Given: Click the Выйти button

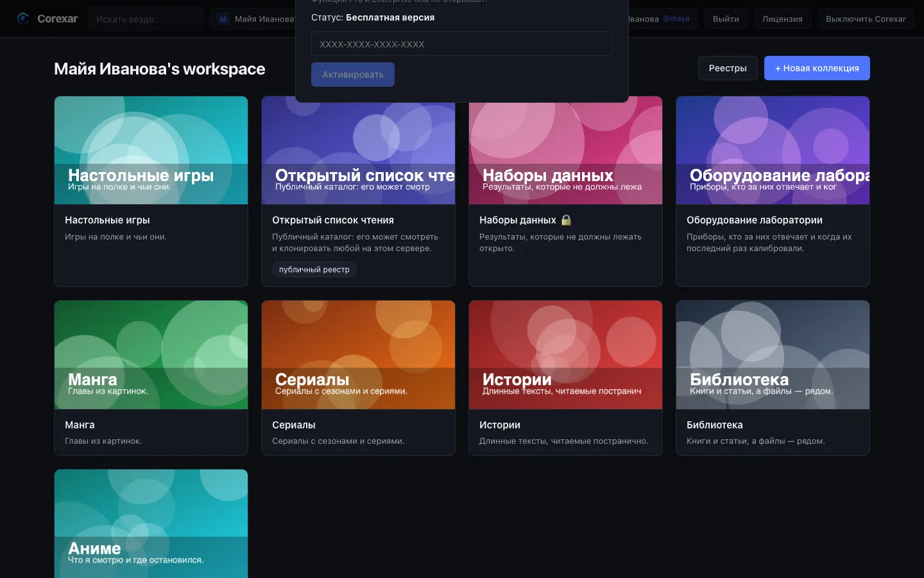Looking at the screenshot, I should point(726,19).
